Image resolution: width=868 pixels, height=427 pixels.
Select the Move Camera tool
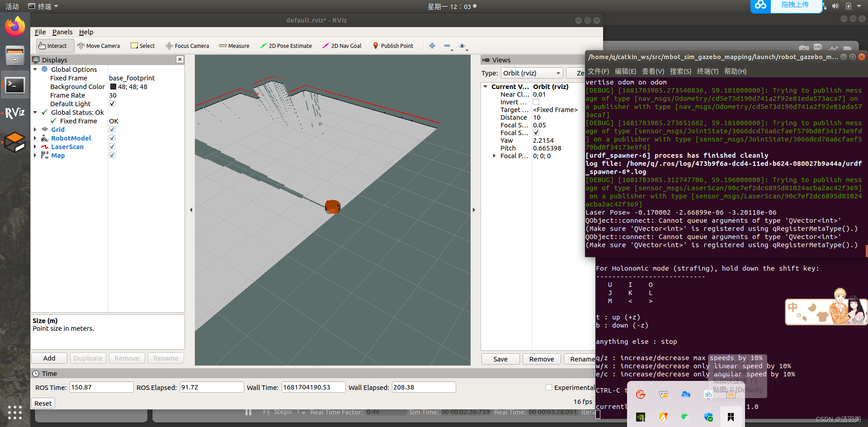click(x=99, y=46)
